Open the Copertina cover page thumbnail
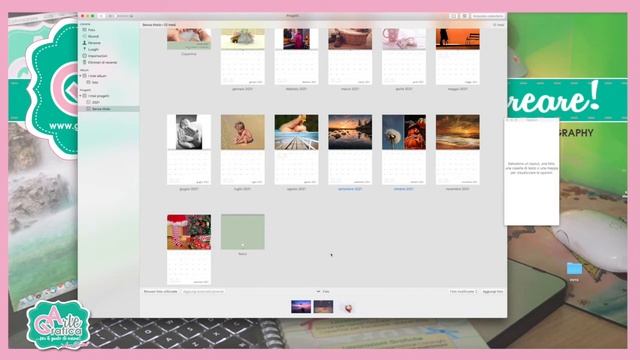The width and height of the screenshot is (640, 360). 189,39
